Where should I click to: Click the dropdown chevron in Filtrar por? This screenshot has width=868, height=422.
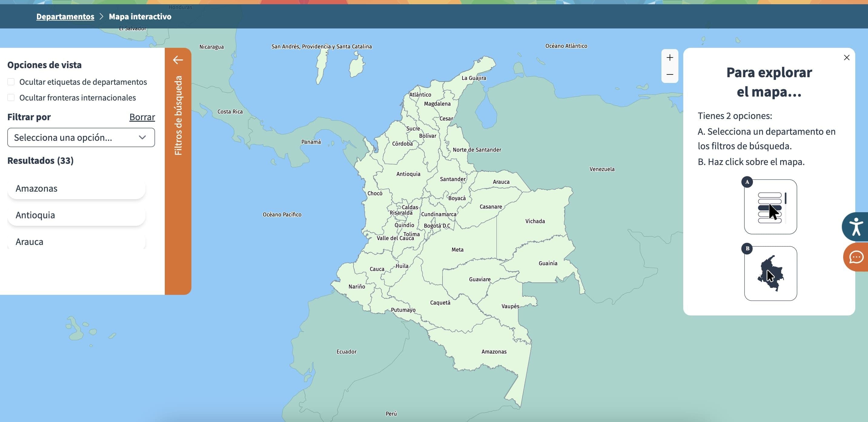coord(142,137)
